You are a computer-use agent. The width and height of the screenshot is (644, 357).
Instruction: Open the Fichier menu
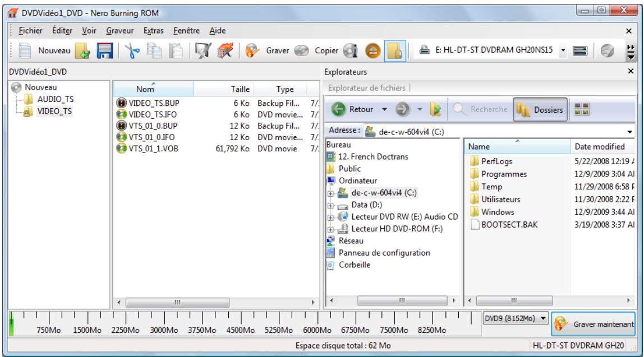[x=30, y=31]
